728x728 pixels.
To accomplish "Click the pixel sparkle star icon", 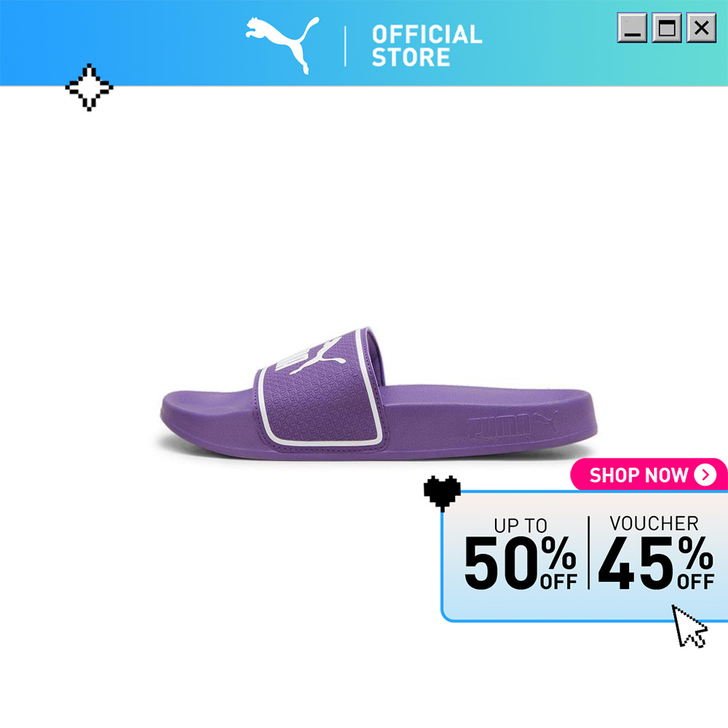I will [89, 87].
